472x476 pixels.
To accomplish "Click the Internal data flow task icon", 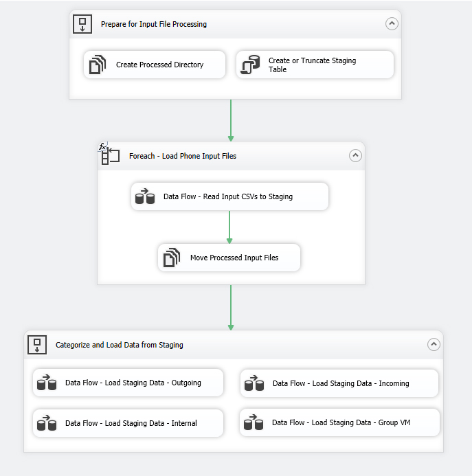I will (47, 423).
